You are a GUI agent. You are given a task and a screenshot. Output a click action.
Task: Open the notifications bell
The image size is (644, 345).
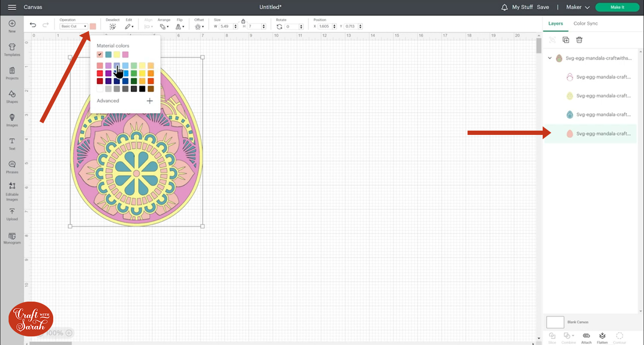504,7
